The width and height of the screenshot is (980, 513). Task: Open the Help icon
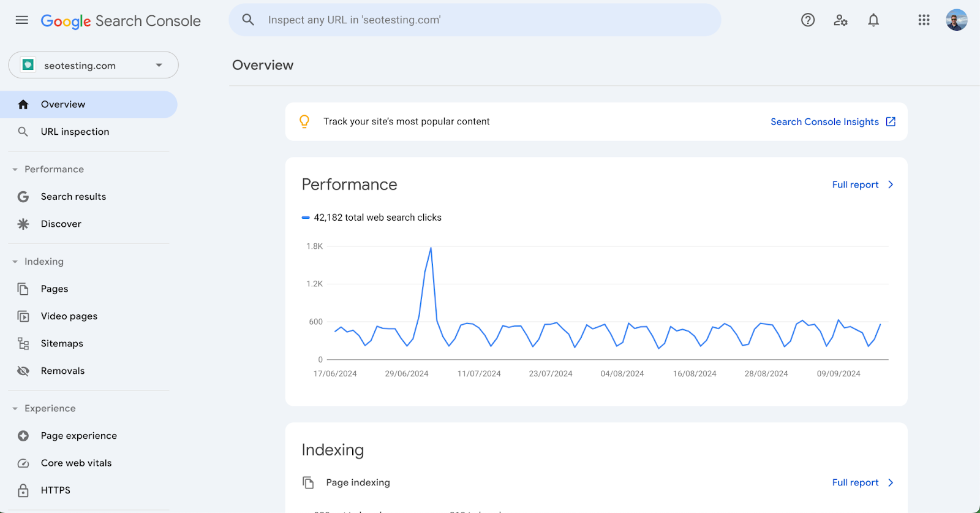(x=808, y=20)
